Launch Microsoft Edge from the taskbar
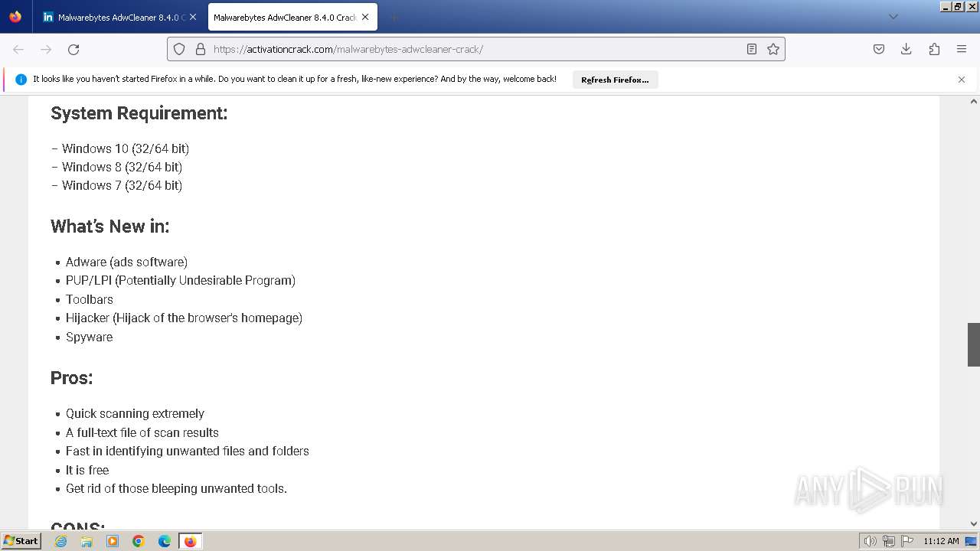Screen dimensions: 980x551 (x=164, y=541)
